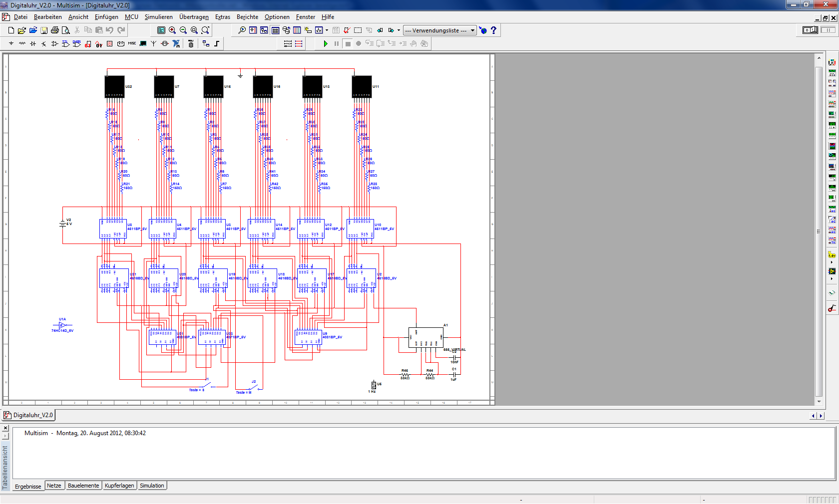Toggle the database manager
Screen dimensions: 839x504
[x=286, y=30]
